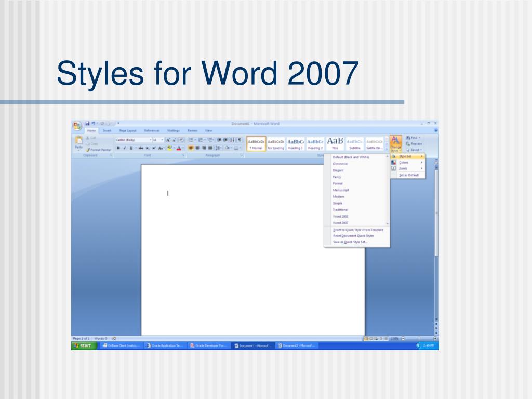Image resolution: width=532 pixels, height=399 pixels.
Task: Toggle Superscript formatting
Action: (154, 148)
